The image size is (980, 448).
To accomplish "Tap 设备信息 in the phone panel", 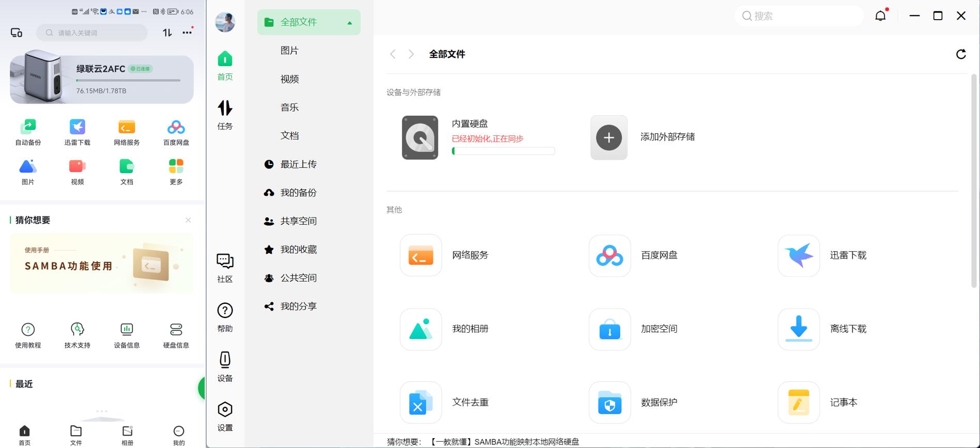I will (x=127, y=335).
